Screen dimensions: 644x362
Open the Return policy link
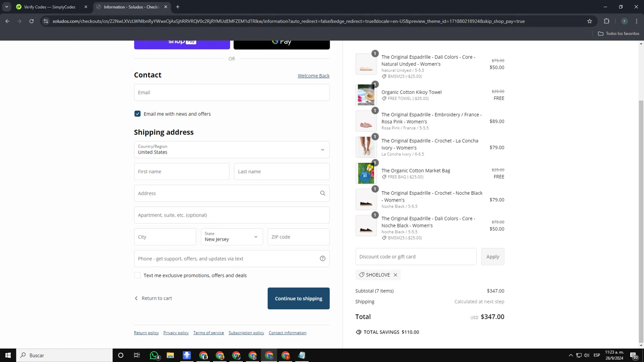146,333
